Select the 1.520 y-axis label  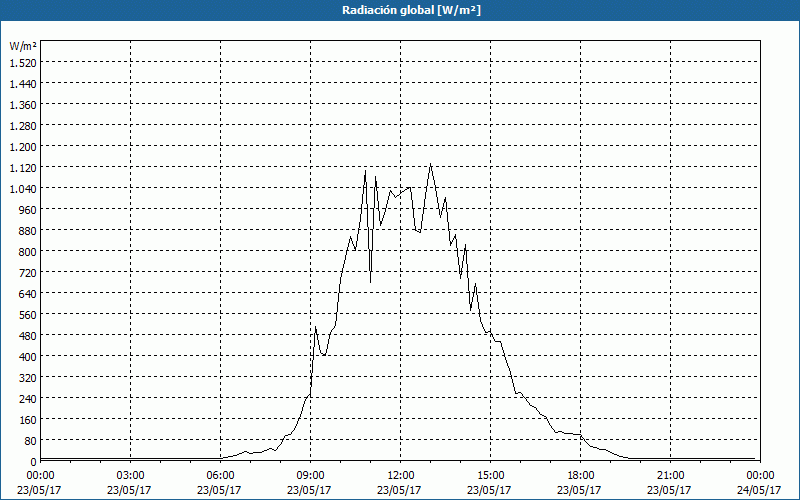(23, 63)
